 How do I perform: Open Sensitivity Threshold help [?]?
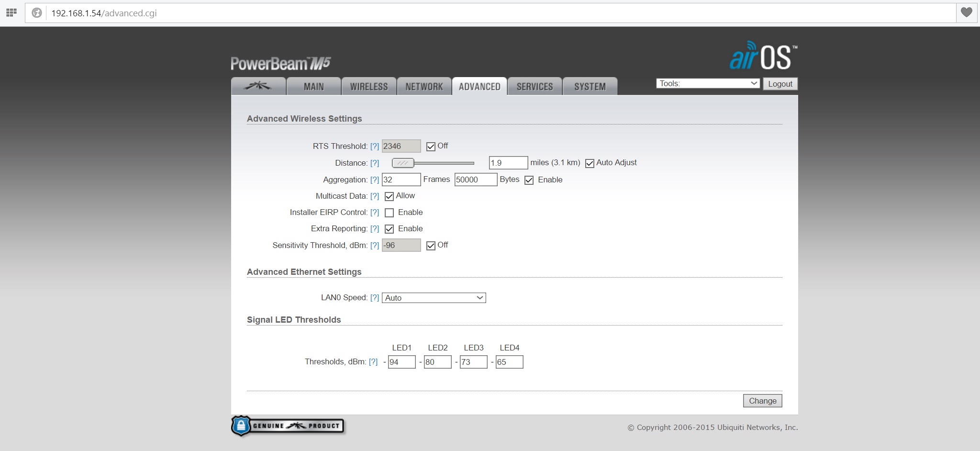pos(375,246)
